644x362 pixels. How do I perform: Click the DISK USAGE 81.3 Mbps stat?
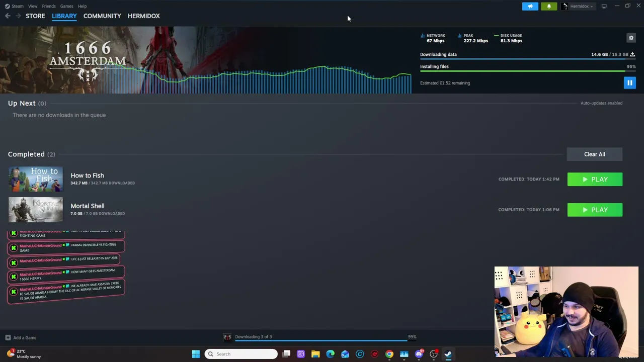pyautogui.click(x=509, y=38)
